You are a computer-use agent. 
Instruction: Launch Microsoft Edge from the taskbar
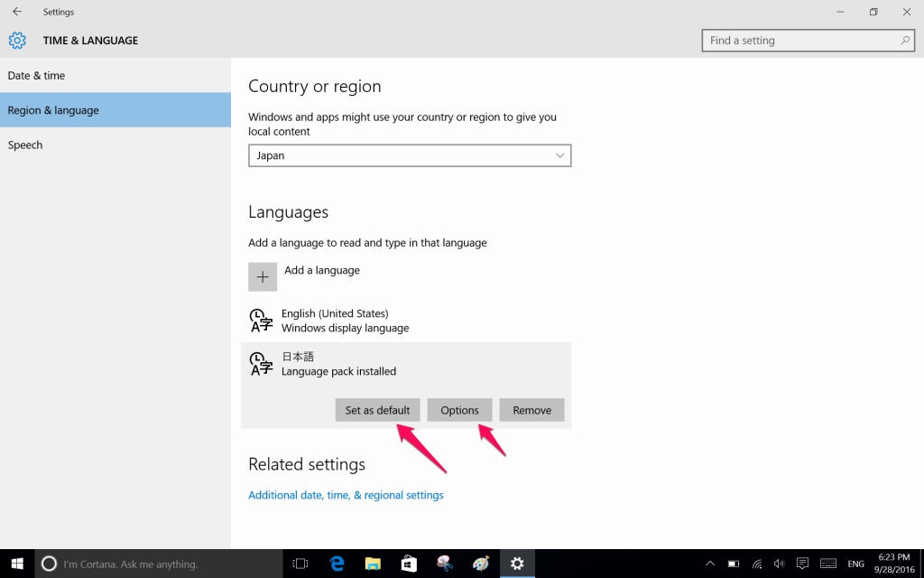coord(337,564)
